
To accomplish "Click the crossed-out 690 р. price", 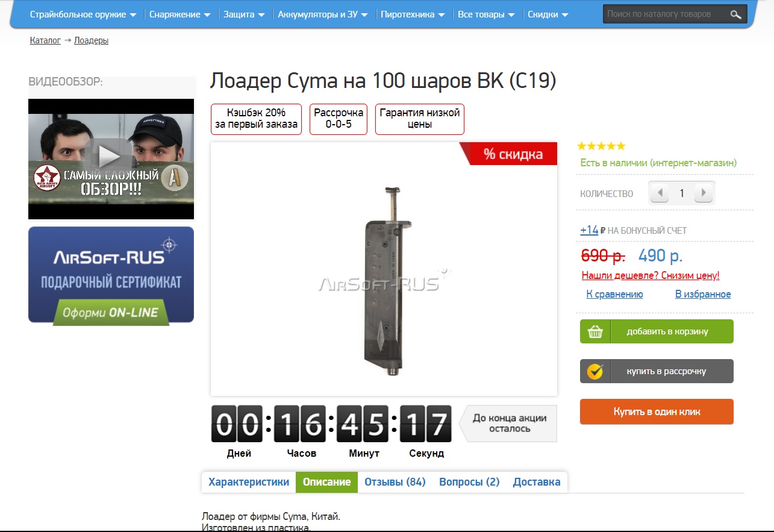I will coord(603,255).
